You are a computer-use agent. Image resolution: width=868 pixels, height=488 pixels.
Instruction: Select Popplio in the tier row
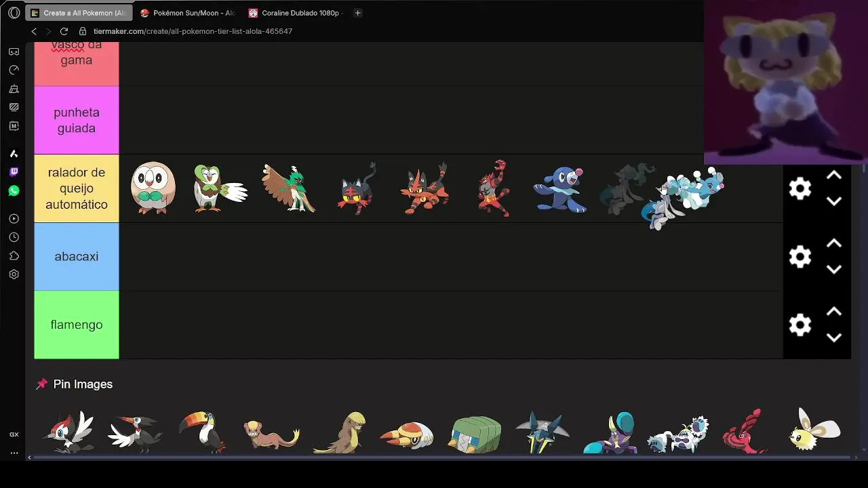560,189
